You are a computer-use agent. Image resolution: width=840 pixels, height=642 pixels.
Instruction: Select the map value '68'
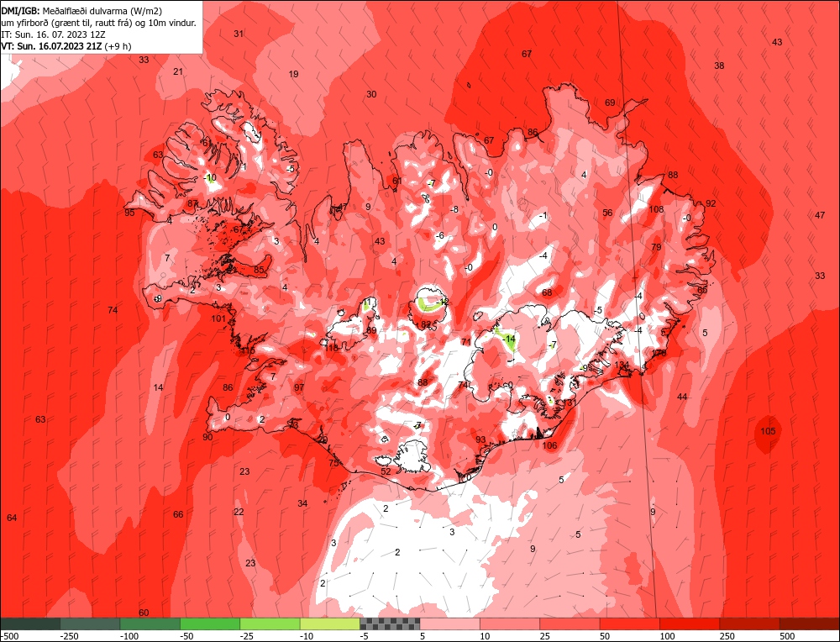pyautogui.click(x=547, y=292)
